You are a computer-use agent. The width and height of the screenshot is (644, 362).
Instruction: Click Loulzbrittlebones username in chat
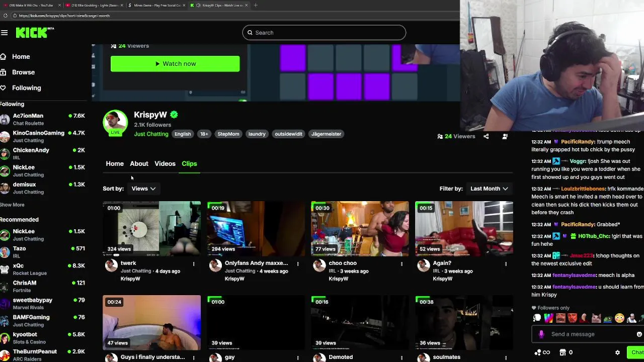(583, 189)
